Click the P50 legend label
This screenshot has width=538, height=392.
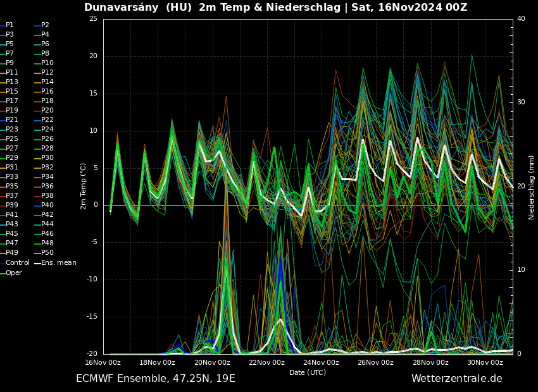47,253
